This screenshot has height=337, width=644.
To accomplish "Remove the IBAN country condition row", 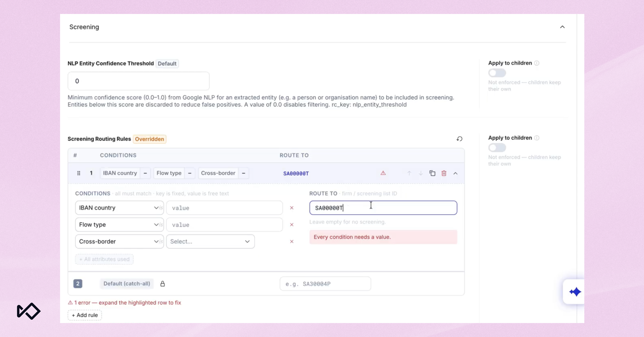I will (x=291, y=208).
